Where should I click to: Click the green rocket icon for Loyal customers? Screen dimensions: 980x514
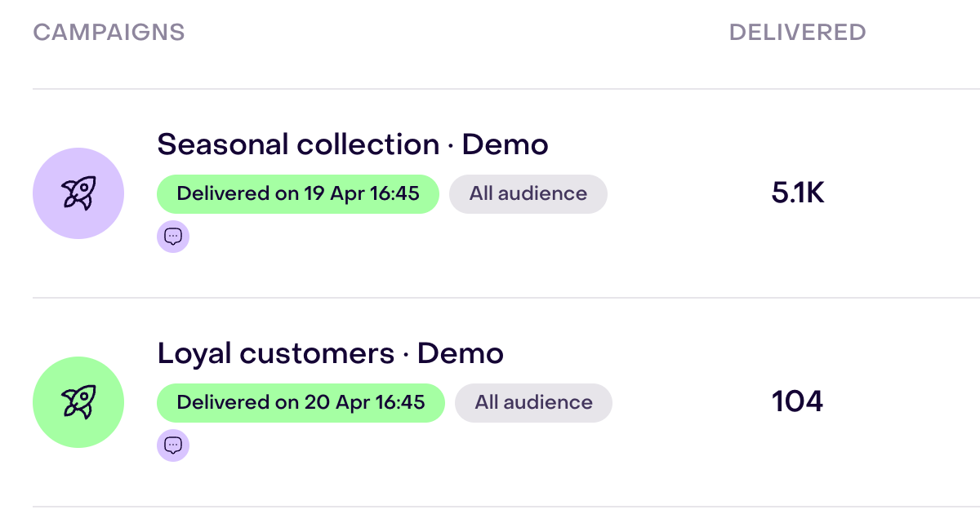coord(78,402)
